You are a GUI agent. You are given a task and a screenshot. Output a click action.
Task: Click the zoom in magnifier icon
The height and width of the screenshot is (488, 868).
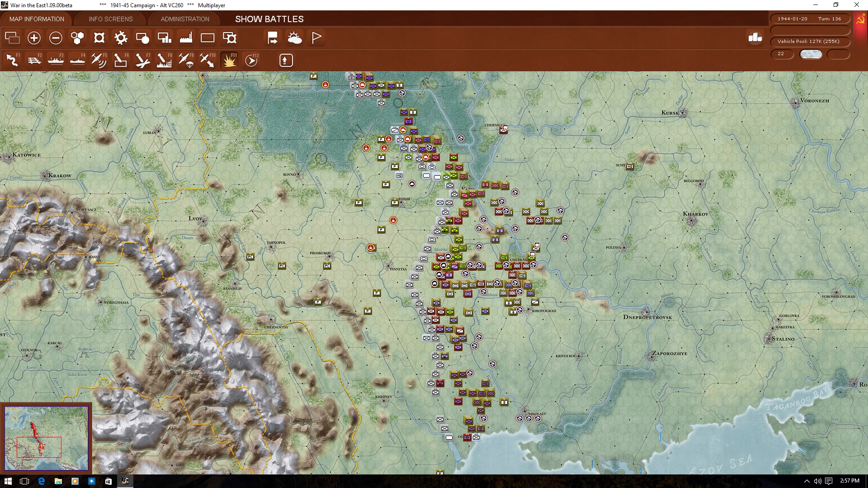[34, 38]
